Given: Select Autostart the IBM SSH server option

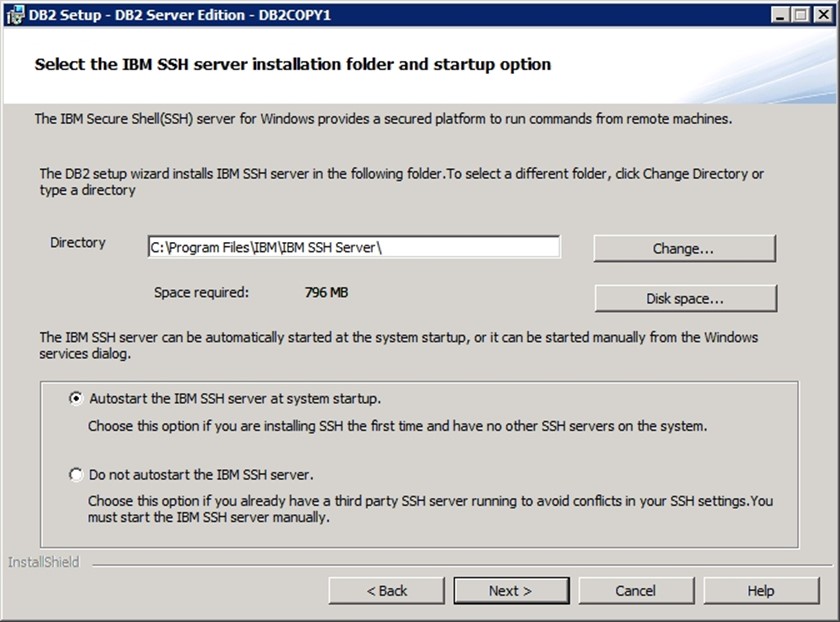Looking at the screenshot, I should pos(76,397).
